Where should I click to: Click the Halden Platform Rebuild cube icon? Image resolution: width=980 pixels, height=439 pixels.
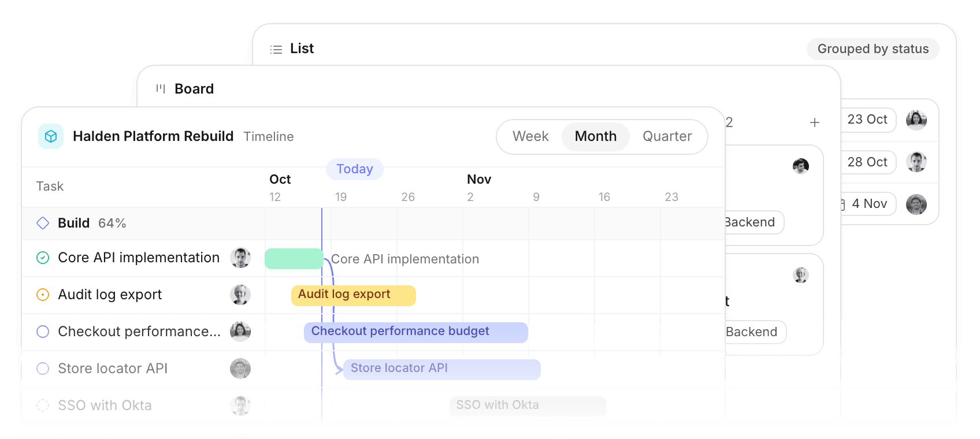[x=51, y=136]
